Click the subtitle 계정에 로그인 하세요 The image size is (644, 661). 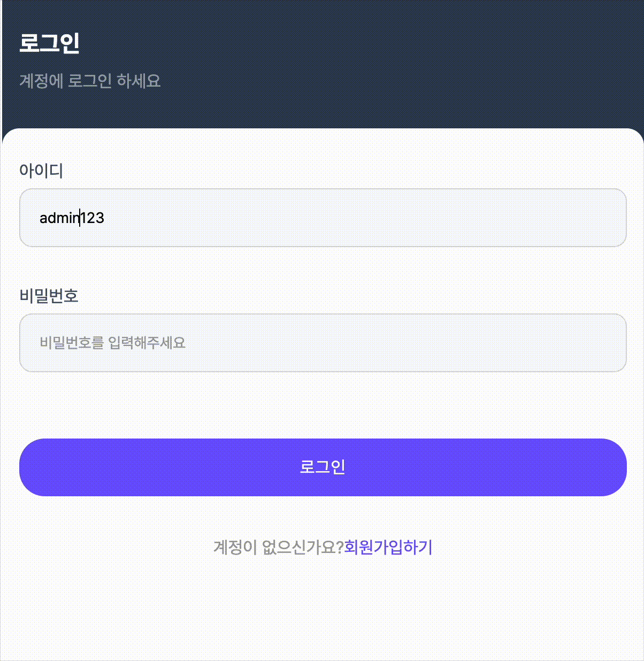[x=90, y=81]
